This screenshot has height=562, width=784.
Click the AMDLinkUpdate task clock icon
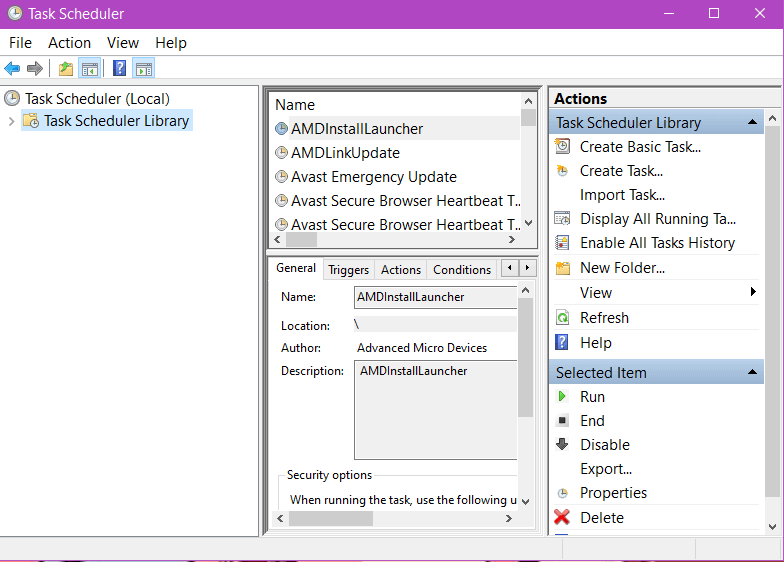pyautogui.click(x=282, y=152)
